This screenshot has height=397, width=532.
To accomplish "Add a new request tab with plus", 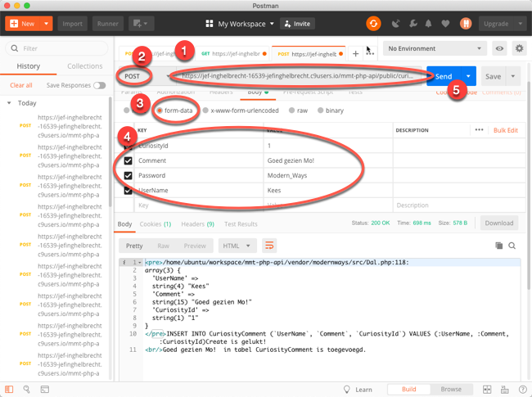I will point(355,53).
